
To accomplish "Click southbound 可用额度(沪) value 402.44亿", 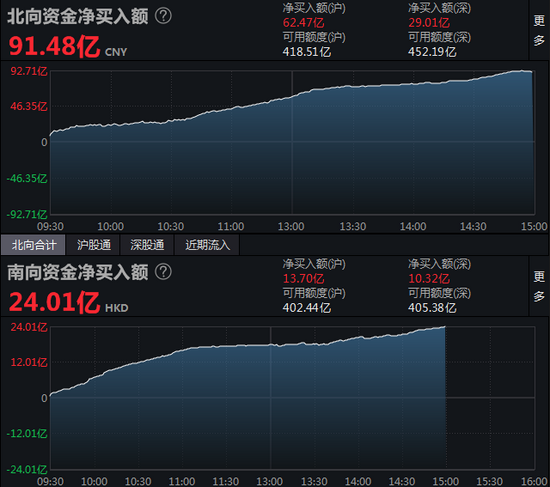I will 307,308.
